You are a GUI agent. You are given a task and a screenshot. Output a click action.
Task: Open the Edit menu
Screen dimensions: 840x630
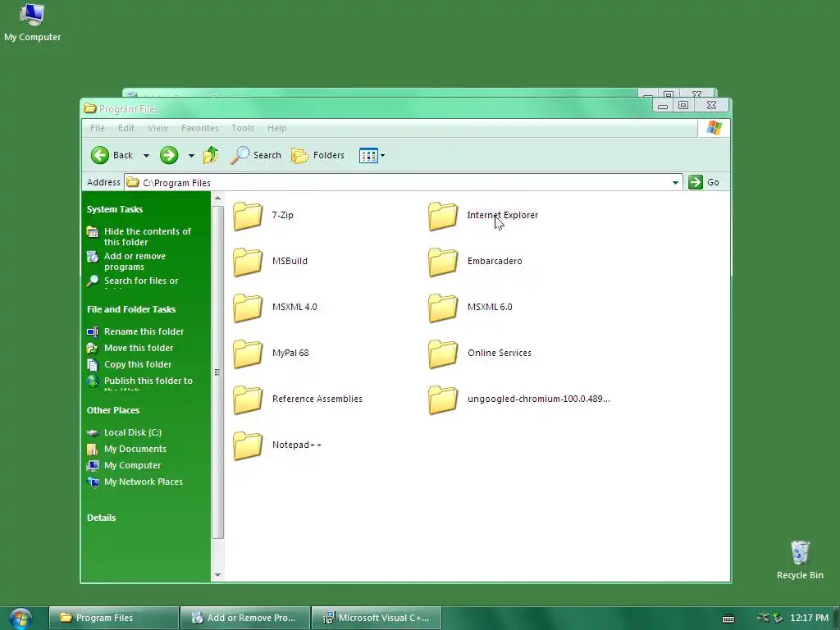126,128
